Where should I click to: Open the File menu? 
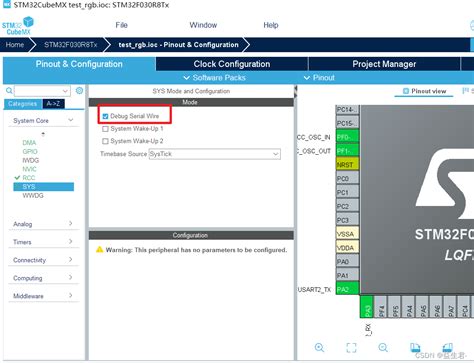coord(121,25)
